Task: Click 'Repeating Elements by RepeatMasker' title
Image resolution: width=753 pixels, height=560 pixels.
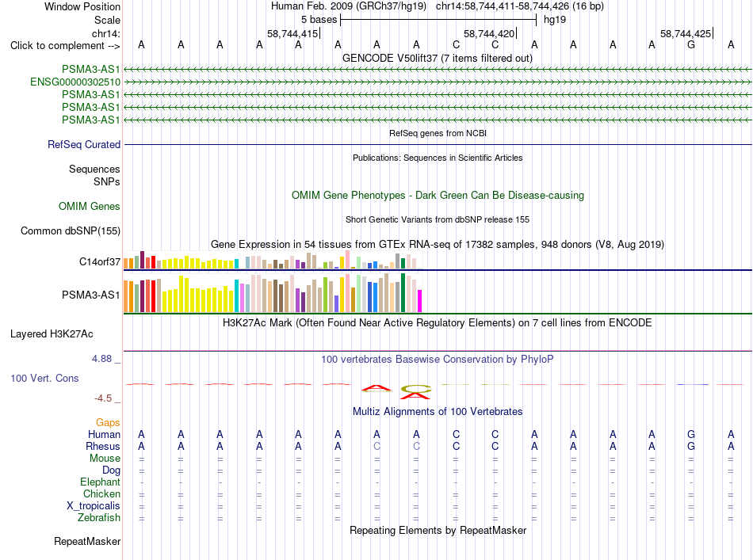Action: click(438, 530)
